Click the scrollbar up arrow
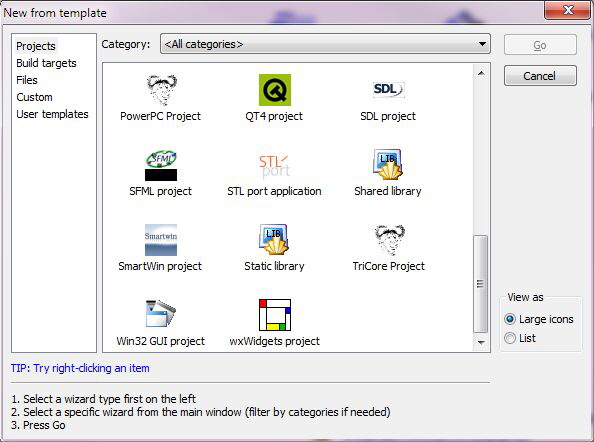The height and width of the screenshot is (442, 594). click(481, 73)
